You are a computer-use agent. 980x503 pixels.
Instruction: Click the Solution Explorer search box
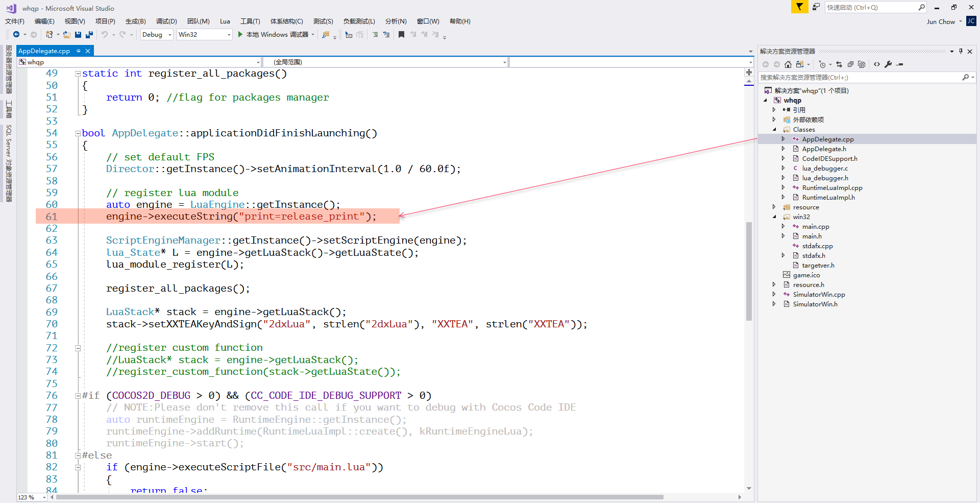point(867,78)
